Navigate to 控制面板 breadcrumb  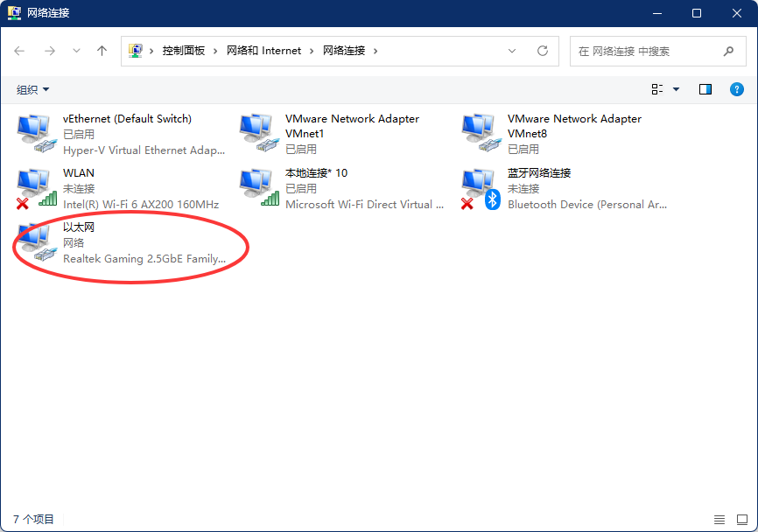[184, 51]
